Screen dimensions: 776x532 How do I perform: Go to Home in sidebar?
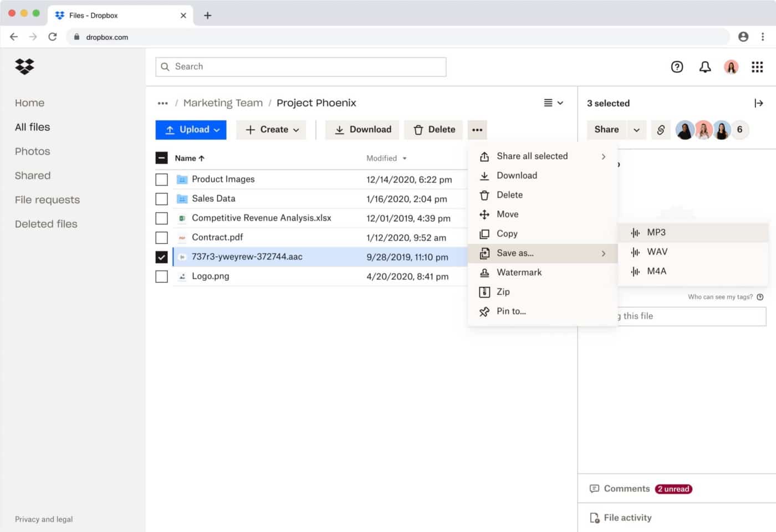coord(29,103)
